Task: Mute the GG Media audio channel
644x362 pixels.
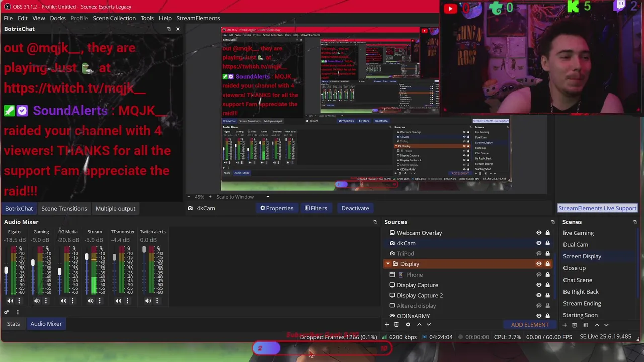Action: pos(63,301)
